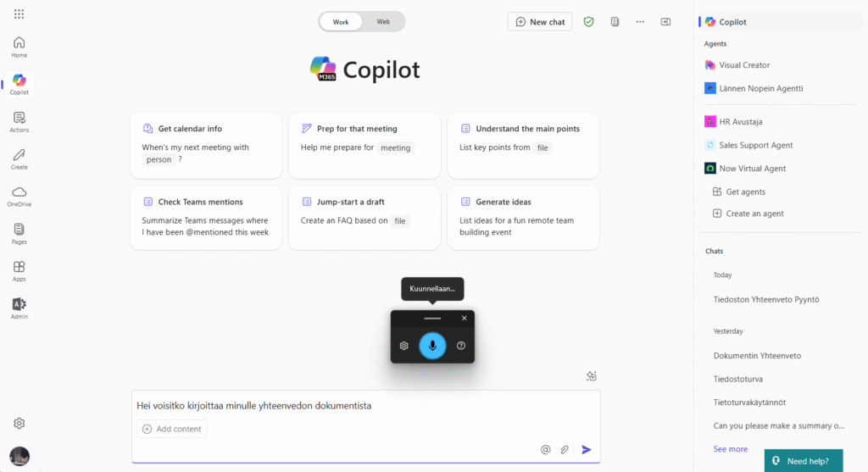The height and width of the screenshot is (472, 868).
Task: Open Apps in the left rail
Action: [x=19, y=271]
